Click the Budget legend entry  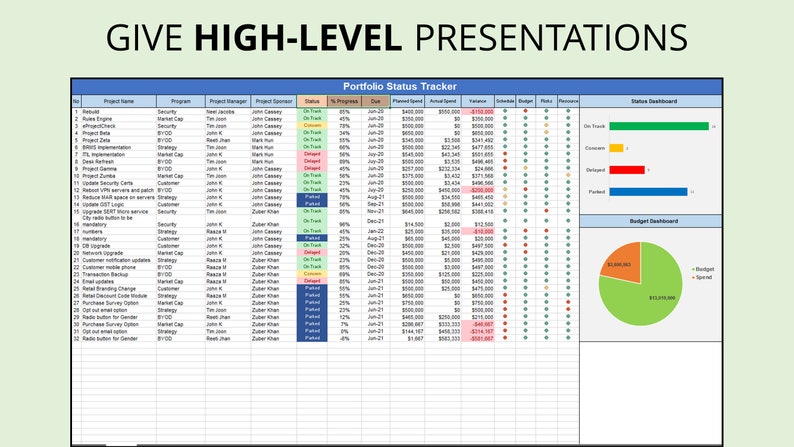[x=703, y=269]
